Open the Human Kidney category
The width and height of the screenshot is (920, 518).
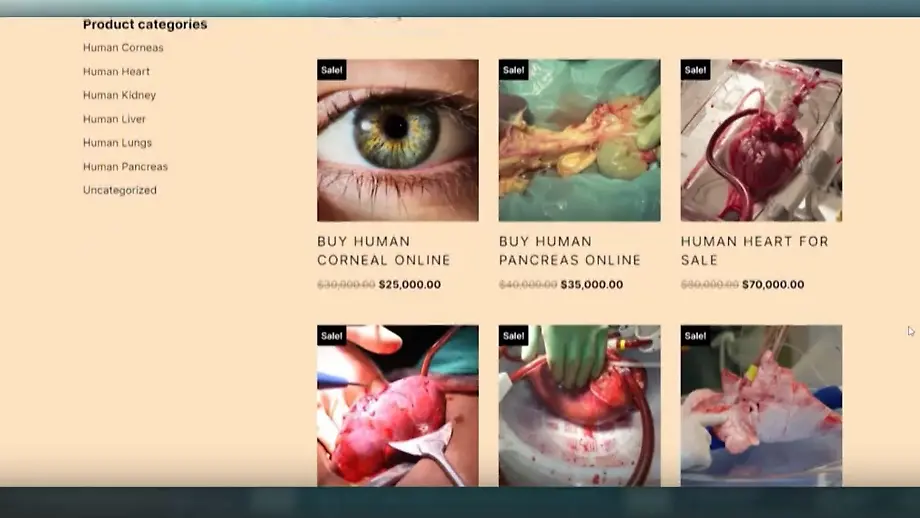click(x=119, y=95)
